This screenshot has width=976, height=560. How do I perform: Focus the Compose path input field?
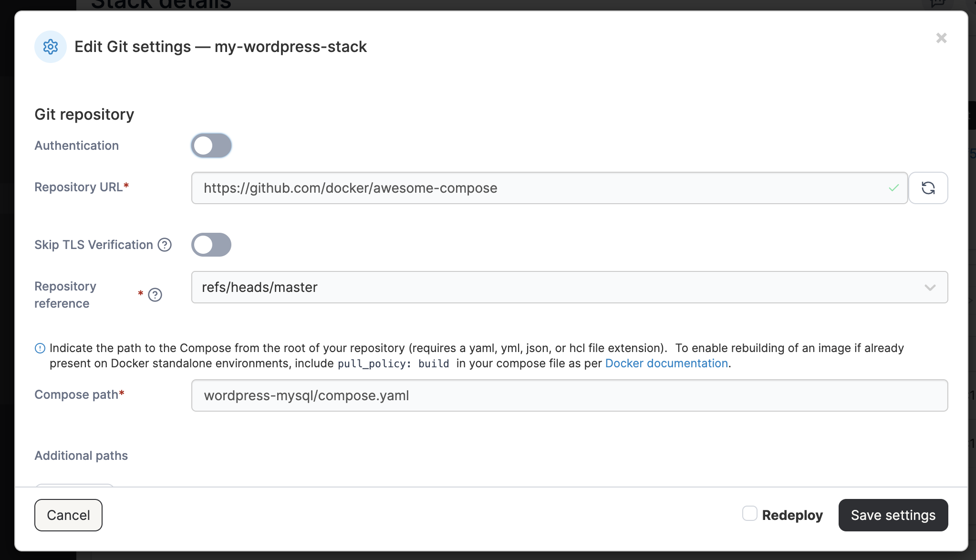(x=569, y=395)
